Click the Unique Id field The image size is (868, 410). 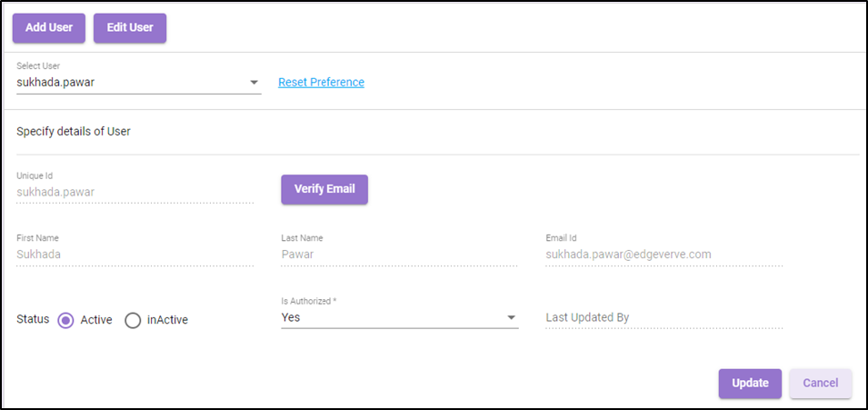click(135, 192)
